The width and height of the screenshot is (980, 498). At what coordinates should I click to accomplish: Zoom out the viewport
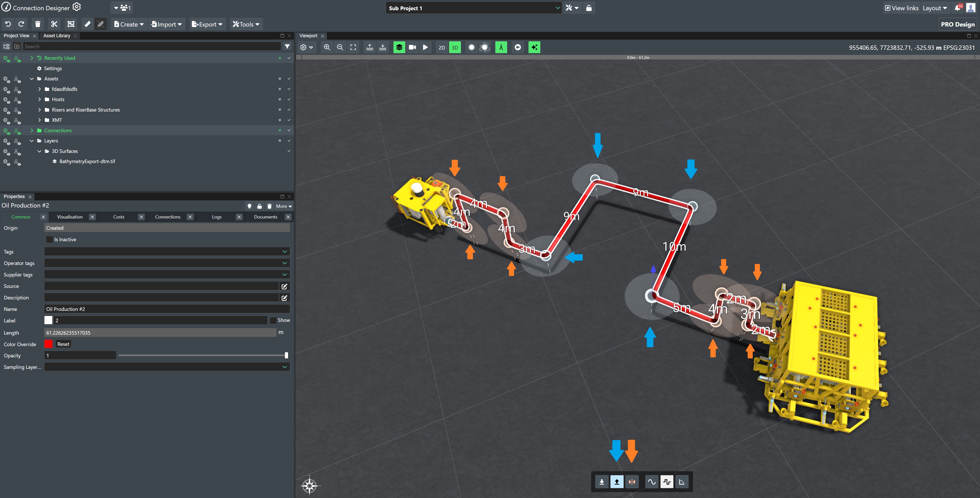click(340, 47)
